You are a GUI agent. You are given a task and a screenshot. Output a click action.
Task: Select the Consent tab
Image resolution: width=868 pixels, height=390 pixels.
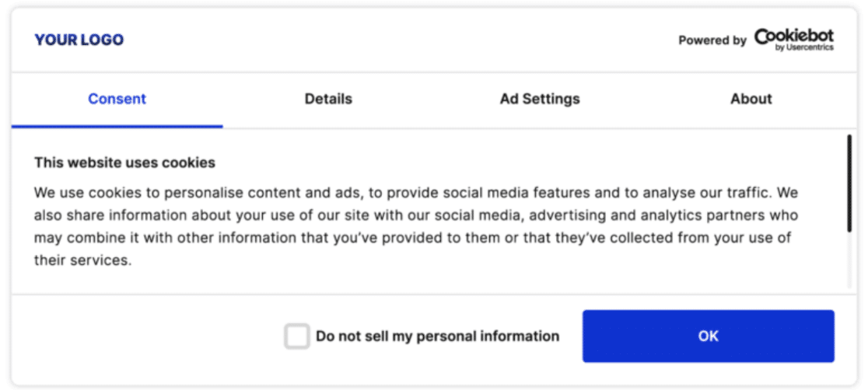pyautogui.click(x=117, y=99)
